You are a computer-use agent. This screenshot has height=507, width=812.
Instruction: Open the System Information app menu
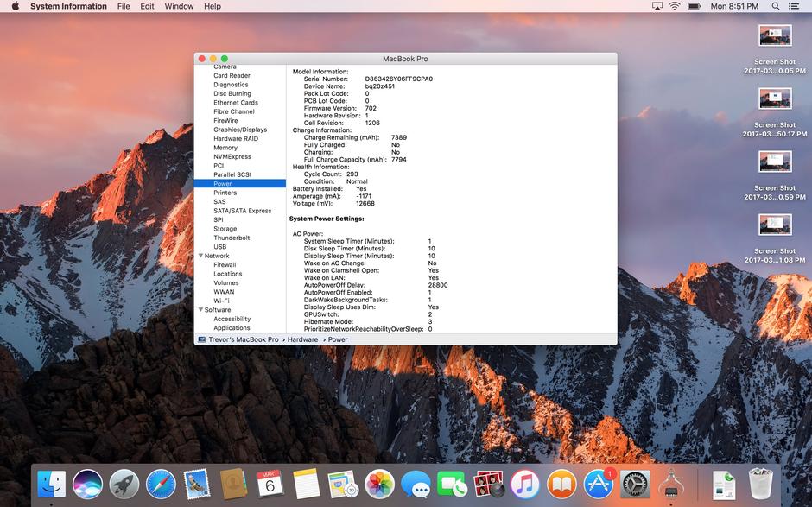68,6
